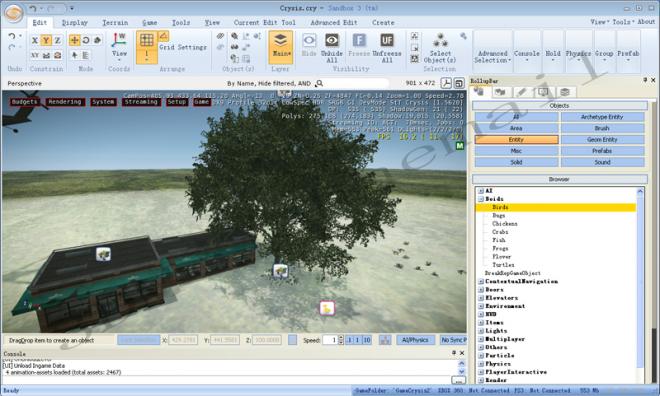Open the Terrain ribbon tab
This screenshot has height=396, width=660.
click(x=115, y=23)
